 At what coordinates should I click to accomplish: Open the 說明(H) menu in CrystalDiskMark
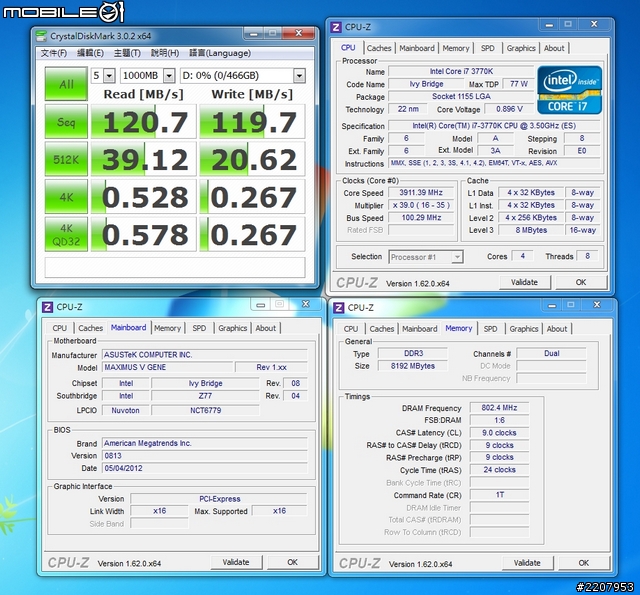[x=165, y=53]
